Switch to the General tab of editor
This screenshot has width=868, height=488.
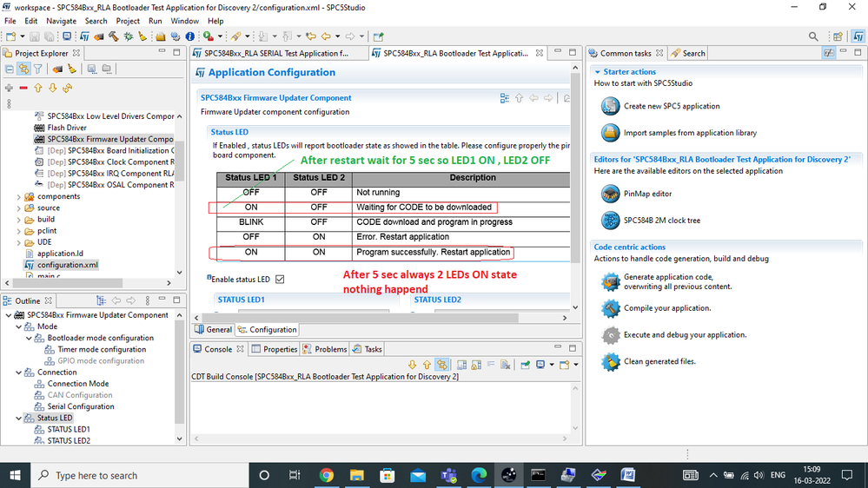point(213,329)
